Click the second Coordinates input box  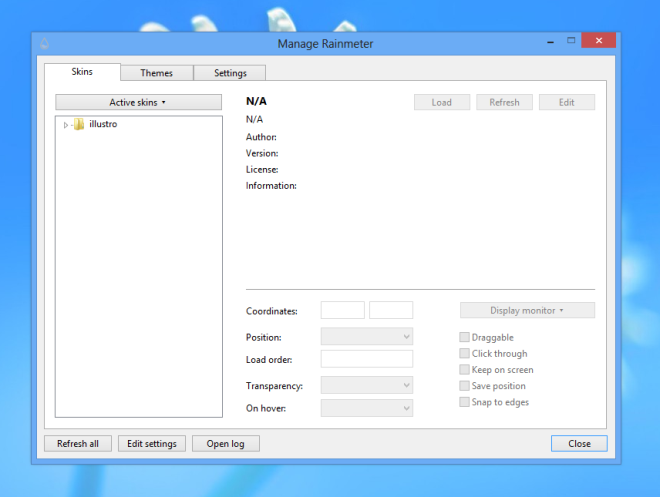391,310
